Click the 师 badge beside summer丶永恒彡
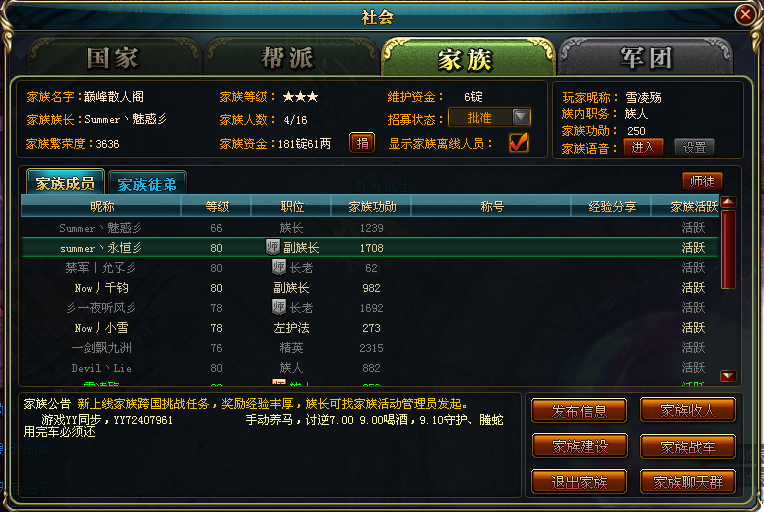Viewport: 764px width, 512px height. 272,247
